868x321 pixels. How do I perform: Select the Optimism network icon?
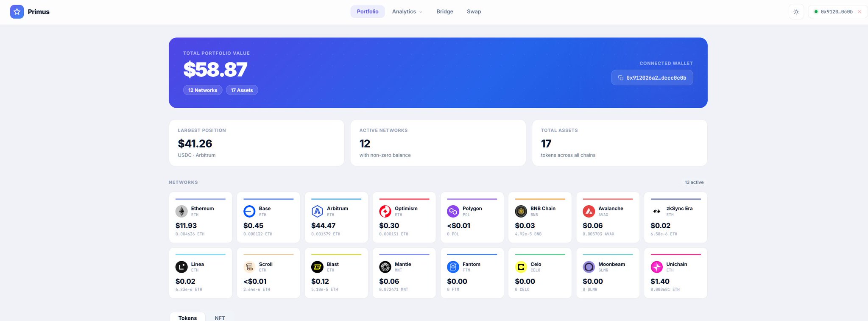385,211
